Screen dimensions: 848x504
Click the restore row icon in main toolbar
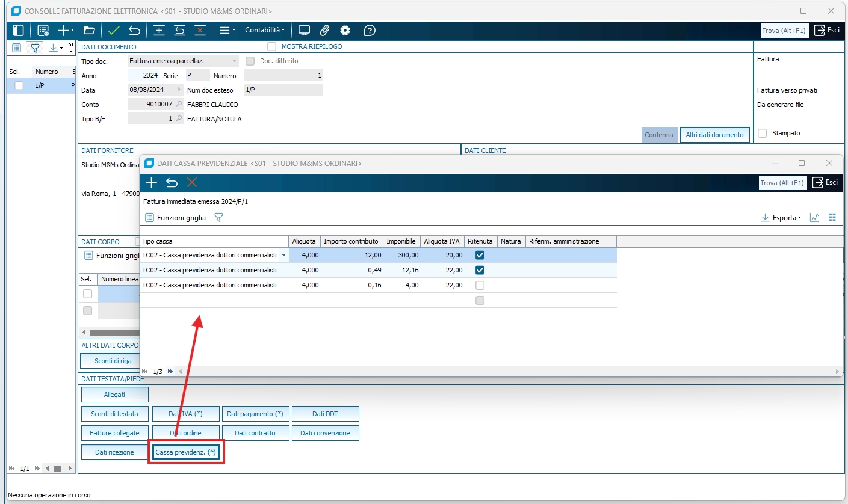coord(179,31)
